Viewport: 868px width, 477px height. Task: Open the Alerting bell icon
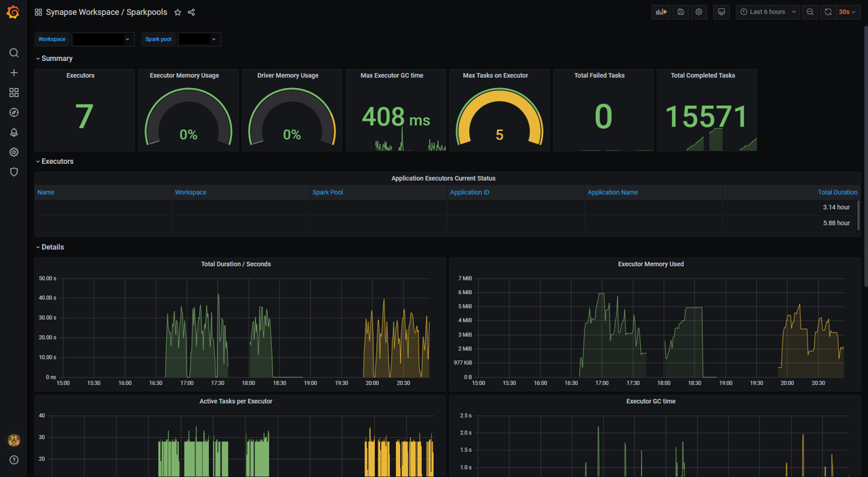point(14,133)
